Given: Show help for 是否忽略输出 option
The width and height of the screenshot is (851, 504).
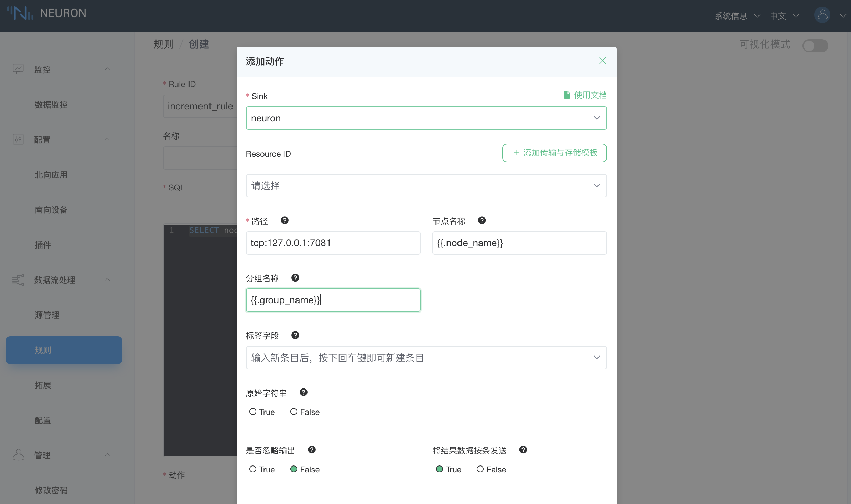Looking at the screenshot, I should 312,450.
